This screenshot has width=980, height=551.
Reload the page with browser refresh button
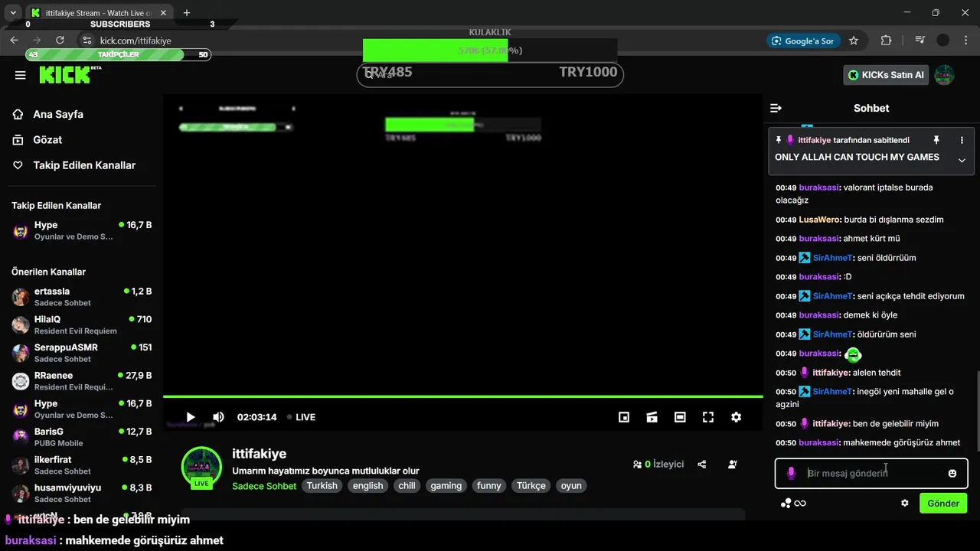[60, 41]
